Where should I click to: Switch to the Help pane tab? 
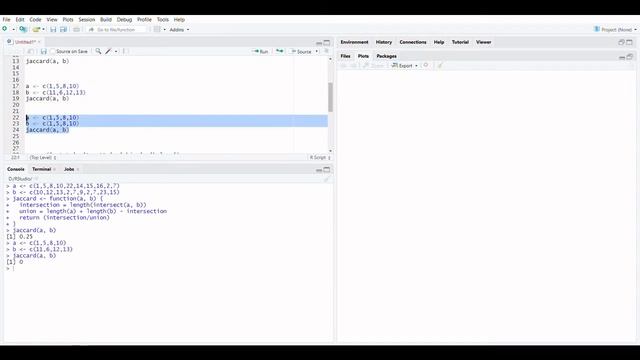pos(439,42)
